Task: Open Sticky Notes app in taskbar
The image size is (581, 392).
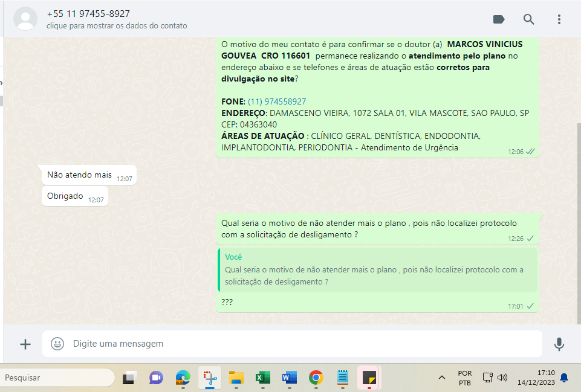Action: pyautogui.click(x=369, y=378)
